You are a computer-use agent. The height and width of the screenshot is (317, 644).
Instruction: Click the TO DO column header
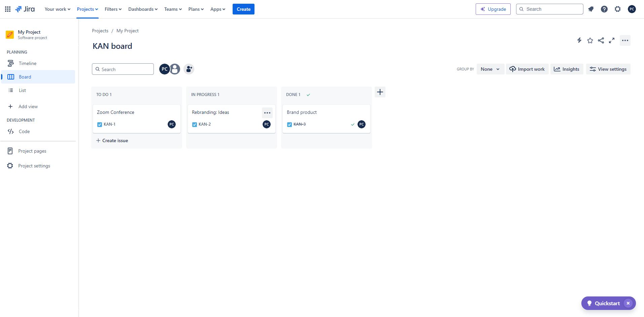[104, 95]
